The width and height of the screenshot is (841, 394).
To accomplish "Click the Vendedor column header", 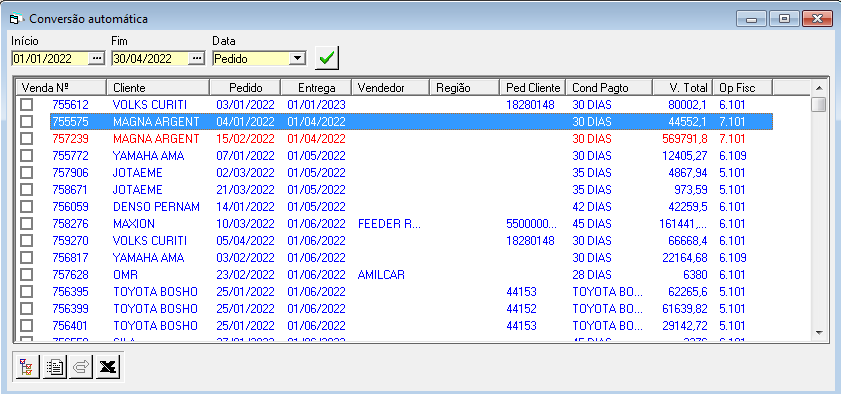I will (x=390, y=87).
